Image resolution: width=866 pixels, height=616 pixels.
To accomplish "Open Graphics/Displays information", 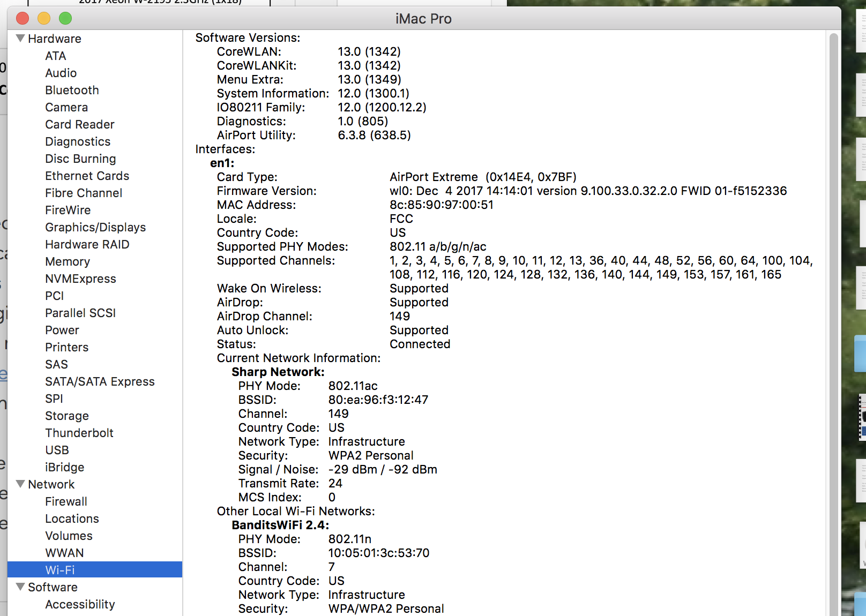I will click(x=95, y=227).
